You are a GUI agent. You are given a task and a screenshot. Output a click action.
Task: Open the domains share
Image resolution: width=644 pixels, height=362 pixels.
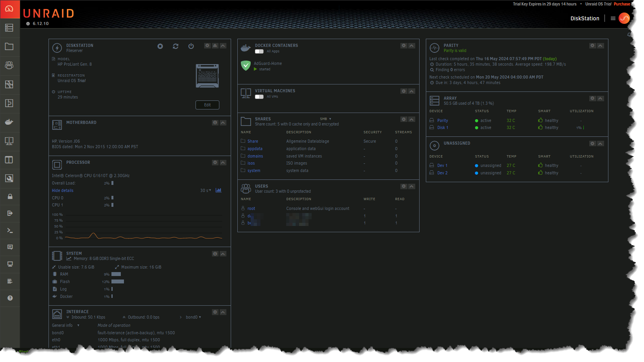coord(255,156)
